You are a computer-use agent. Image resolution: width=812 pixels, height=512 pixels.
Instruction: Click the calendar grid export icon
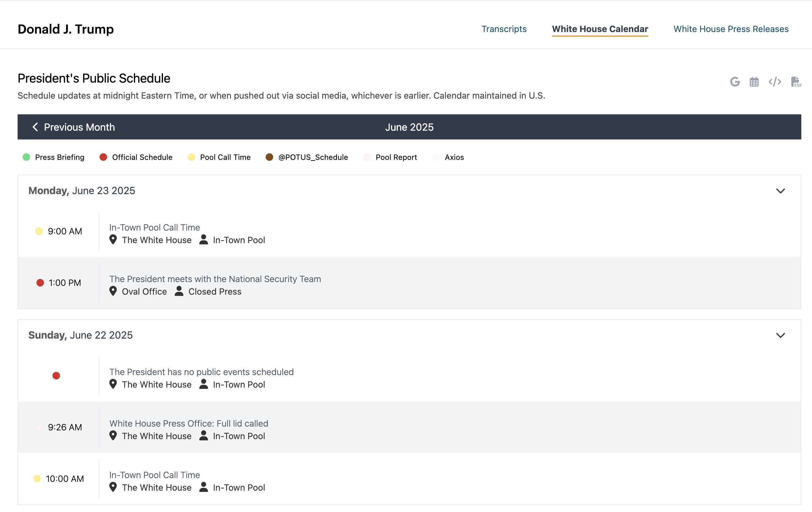point(754,82)
